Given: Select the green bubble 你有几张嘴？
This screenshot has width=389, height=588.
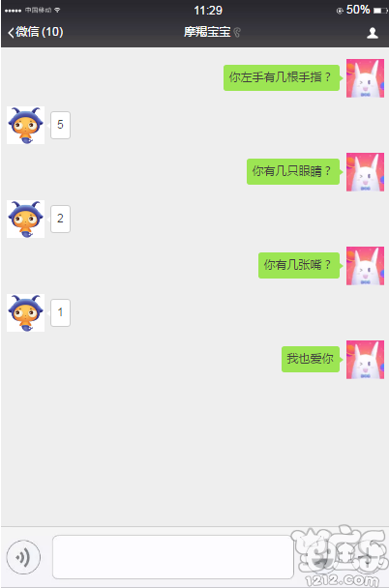Looking at the screenshot, I should pos(299,265).
